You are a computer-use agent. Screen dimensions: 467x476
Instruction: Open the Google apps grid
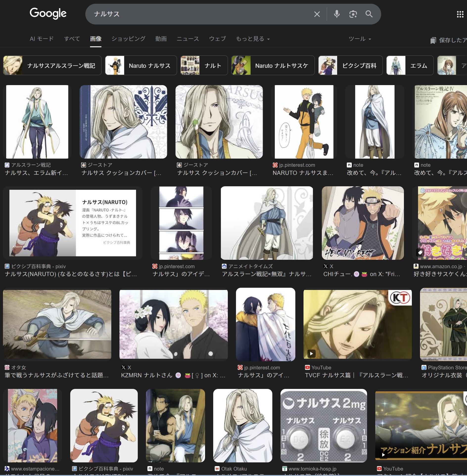(460, 14)
